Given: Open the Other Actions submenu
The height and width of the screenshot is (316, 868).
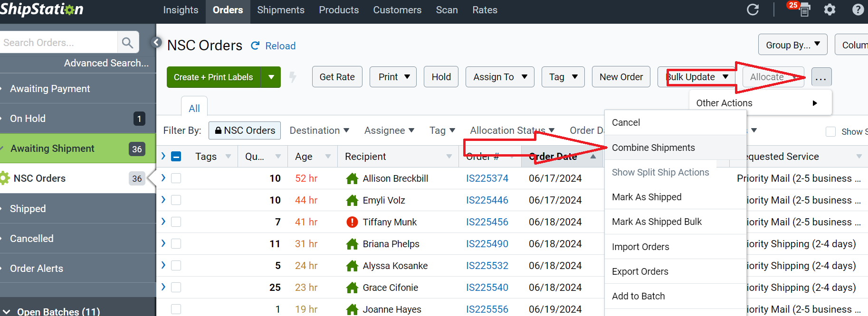Looking at the screenshot, I should 760,103.
